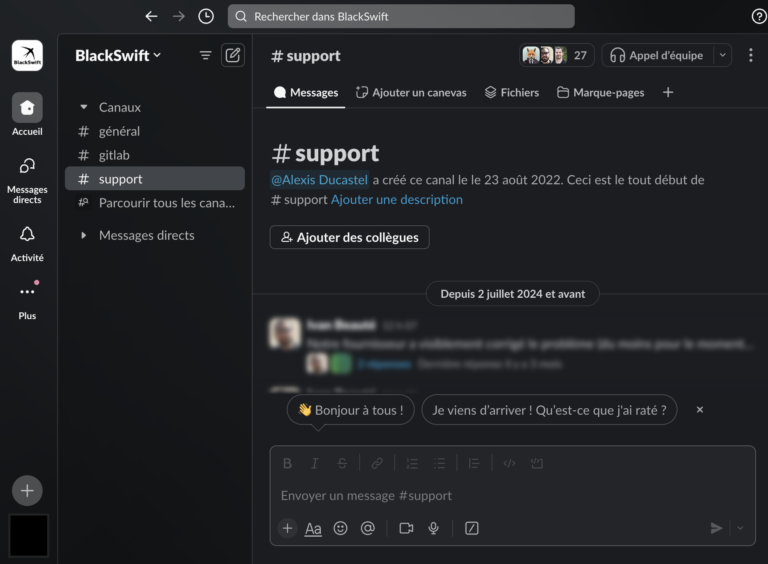This screenshot has width=768, height=564.
Task: Open Activité bell icon
Action: (27, 244)
